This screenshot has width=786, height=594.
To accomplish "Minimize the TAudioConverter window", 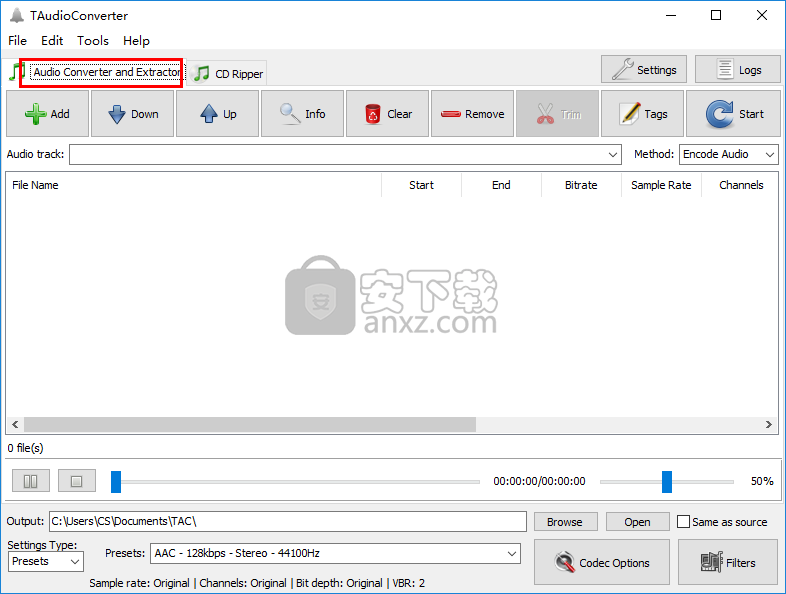I will [x=671, y=15].
